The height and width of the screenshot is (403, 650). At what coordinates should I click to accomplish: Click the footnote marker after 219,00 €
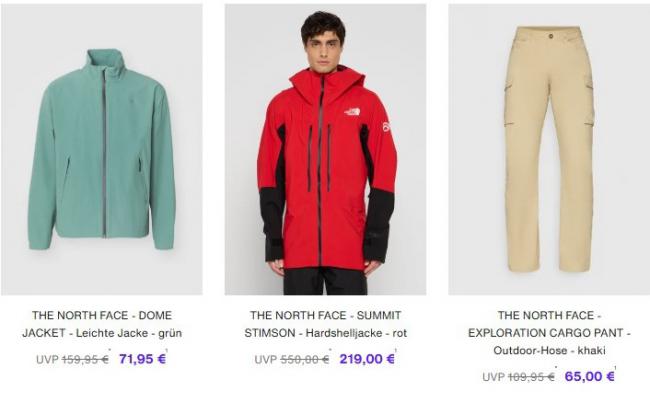coord(396,351)
